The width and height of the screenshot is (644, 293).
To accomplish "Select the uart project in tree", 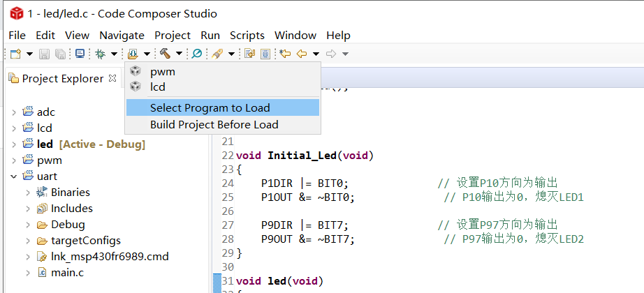I will click(x=47, y=176).
